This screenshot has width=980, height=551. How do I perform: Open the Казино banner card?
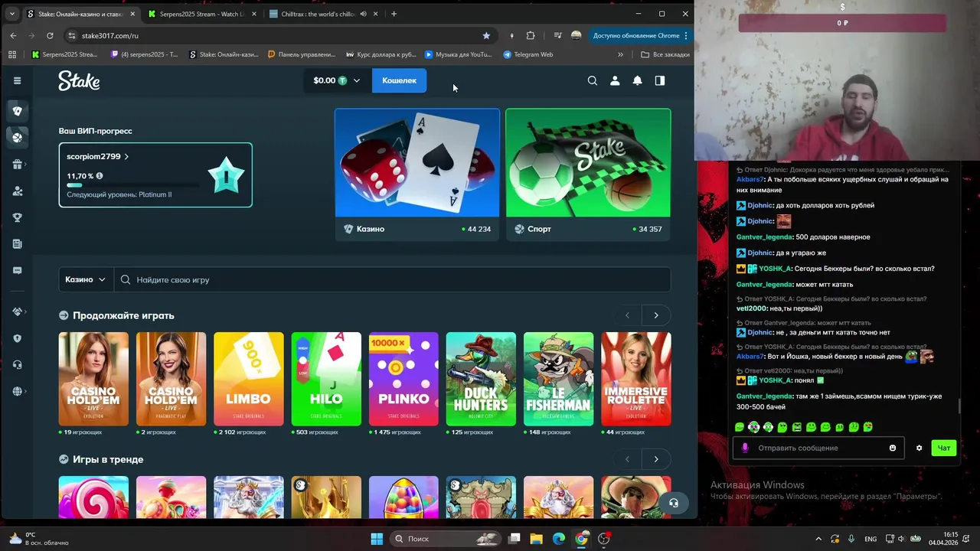click(x=417, y=174)
